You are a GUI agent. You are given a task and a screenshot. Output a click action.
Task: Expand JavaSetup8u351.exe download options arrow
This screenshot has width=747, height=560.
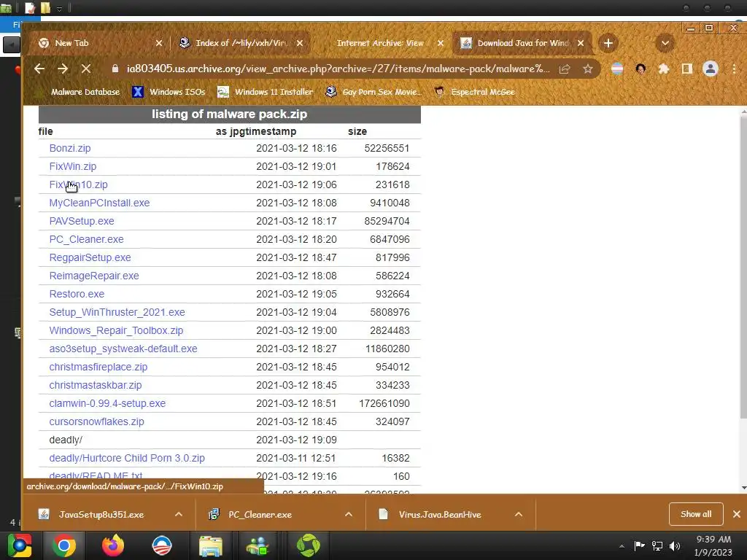pos(179,514)
